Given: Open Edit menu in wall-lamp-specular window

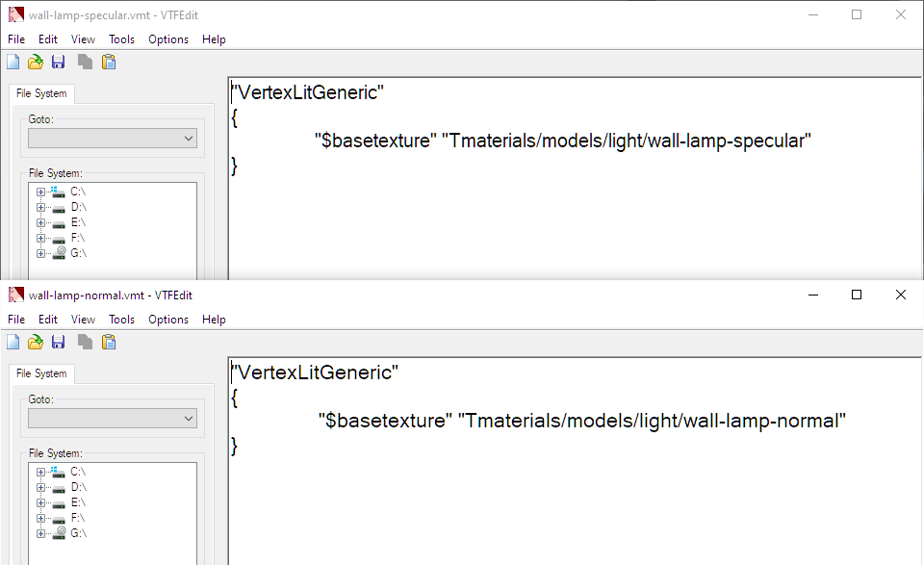Looking at the screenshot, I should pos(48,39).
